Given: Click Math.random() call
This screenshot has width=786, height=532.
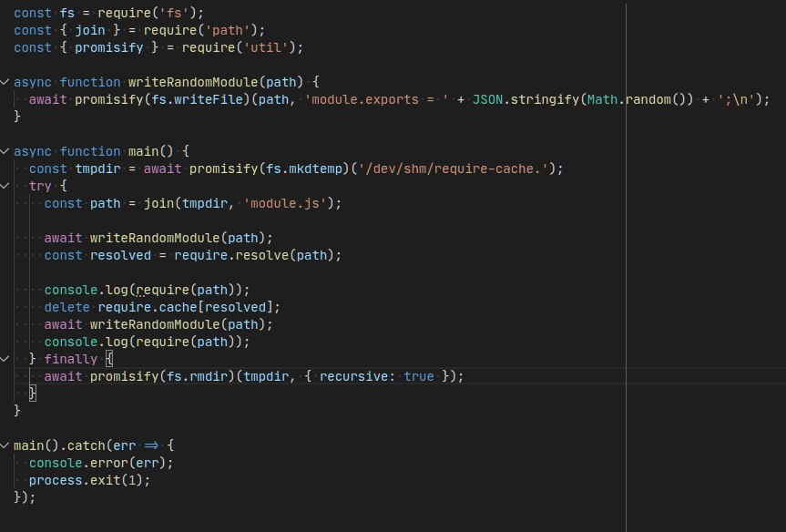Looking at the screenshot, I should (636, 99).
